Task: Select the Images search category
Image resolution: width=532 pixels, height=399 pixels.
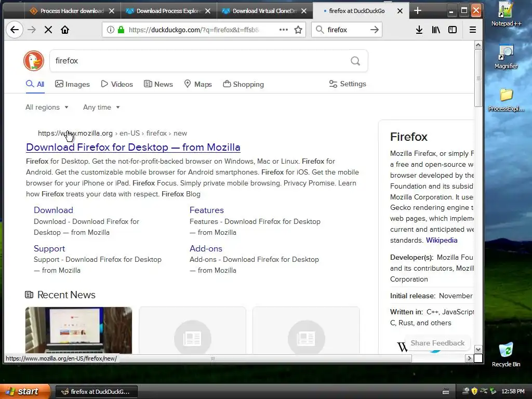Action: [73, 84]
